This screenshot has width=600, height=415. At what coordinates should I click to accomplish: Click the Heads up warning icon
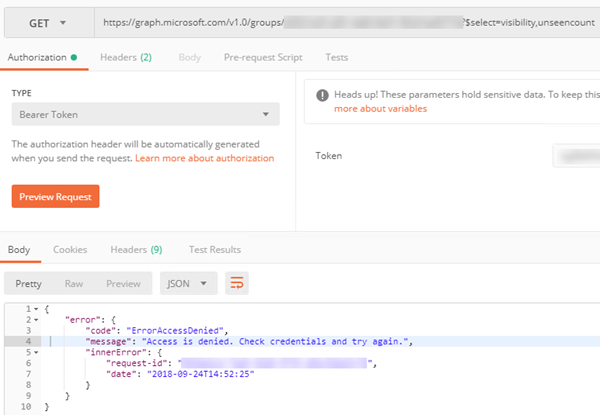click(x=322, y=95)
